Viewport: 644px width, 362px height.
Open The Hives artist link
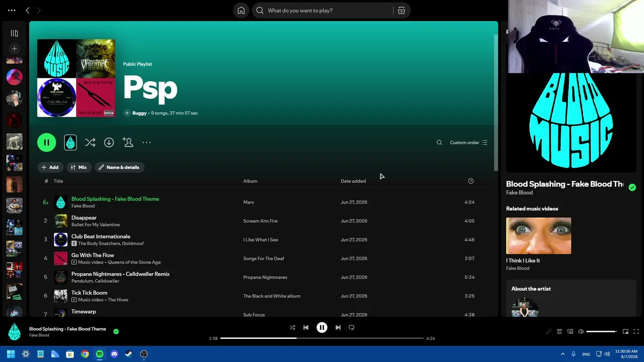coord(118,300)
